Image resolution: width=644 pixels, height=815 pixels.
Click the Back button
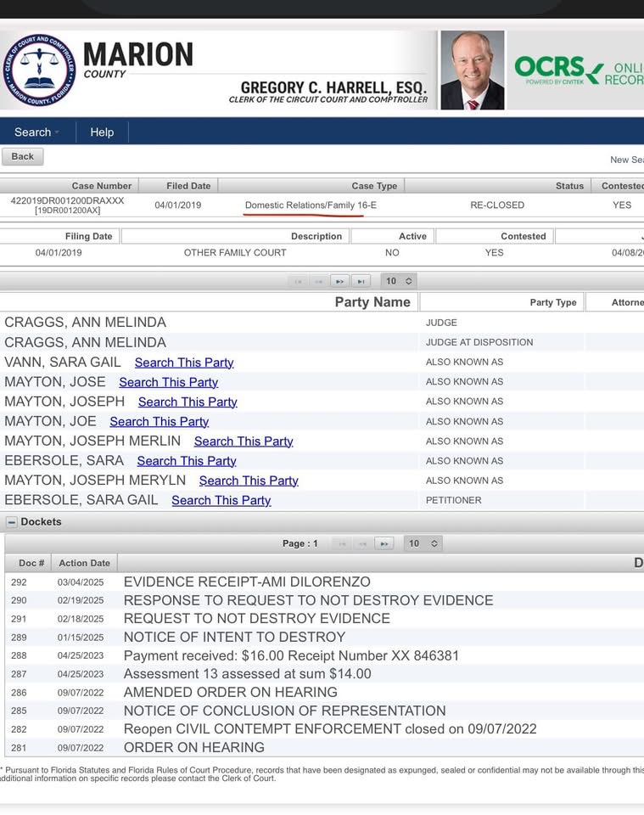[22, 156]
